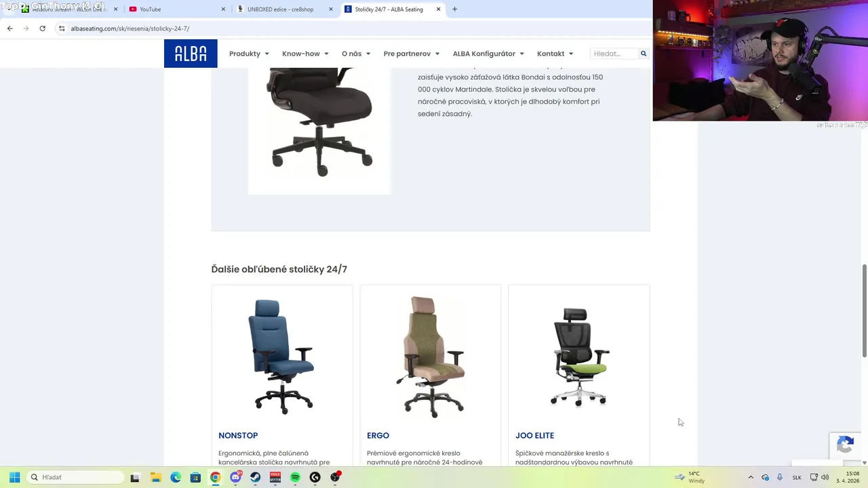Close the UNBOXED edice tab
Screen dimensions: 868x488
tap(331, 9)
